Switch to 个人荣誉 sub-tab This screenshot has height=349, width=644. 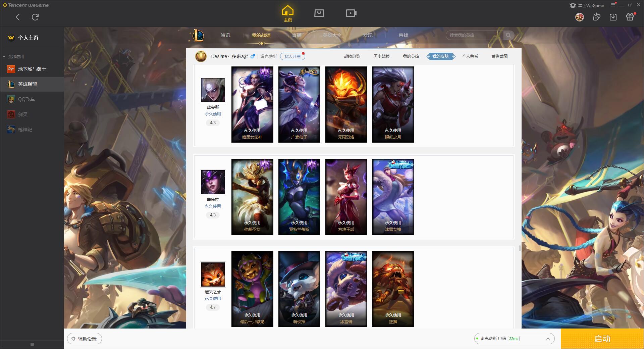(470, 56)
